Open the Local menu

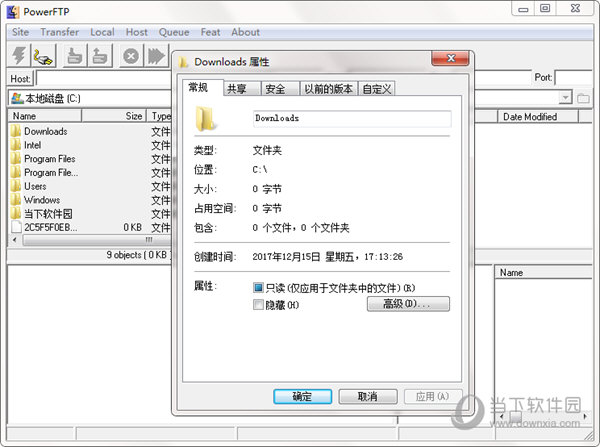[102, 32]
